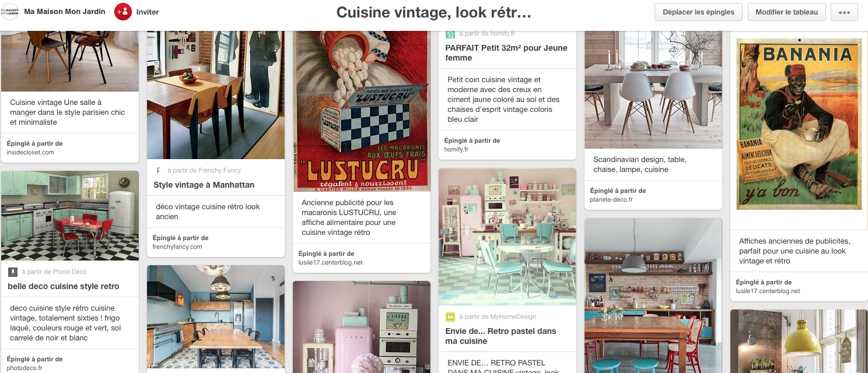Click the Frenchy Fancy source icon
Image resolution: width=868 pixels, height=373 pixels.
pyautogui.click(x=159, y=171)
